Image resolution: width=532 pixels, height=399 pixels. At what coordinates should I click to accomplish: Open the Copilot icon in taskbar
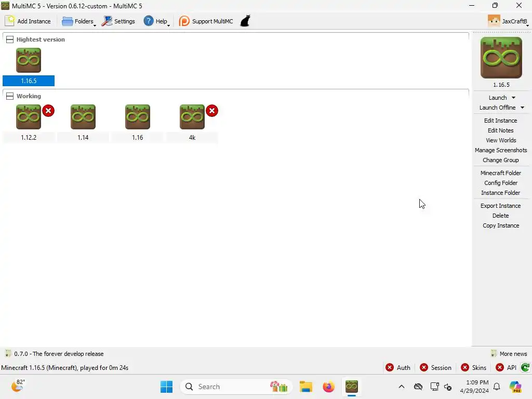[515, 387]
